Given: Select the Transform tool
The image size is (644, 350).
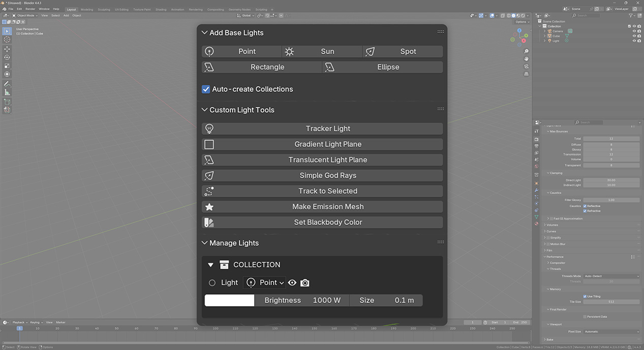Looking at the screenshot, I should (x=7, y=74).
